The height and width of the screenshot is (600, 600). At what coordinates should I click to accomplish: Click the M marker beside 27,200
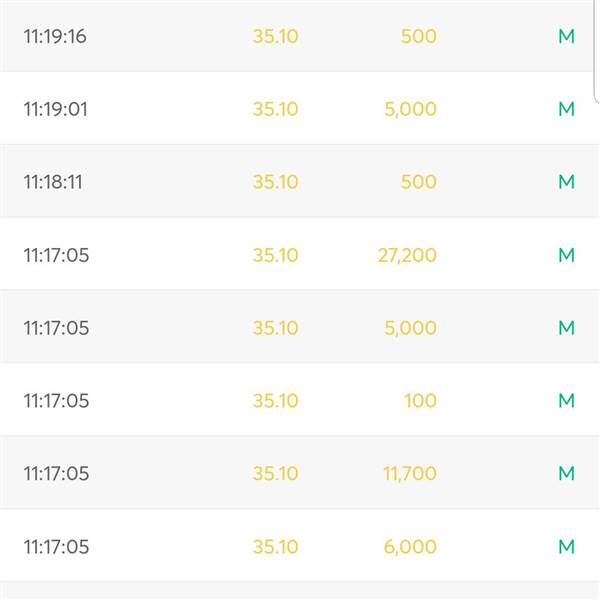click(567, 255)
